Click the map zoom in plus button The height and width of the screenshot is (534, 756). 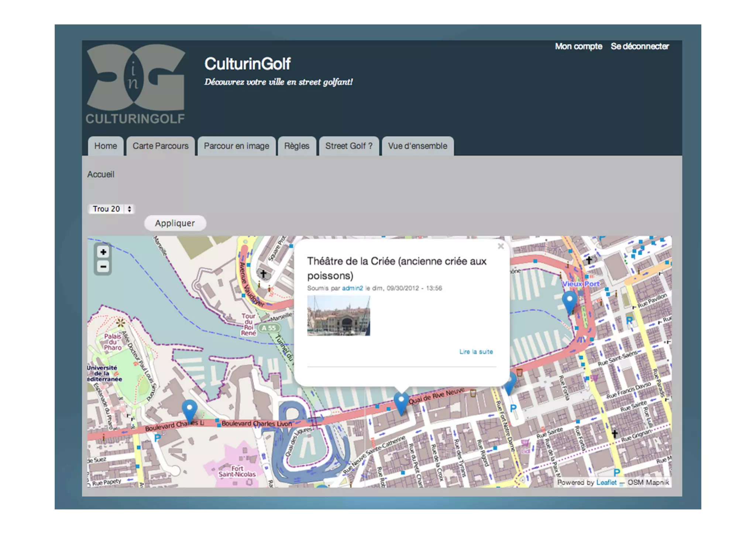[x=103, y=252]
